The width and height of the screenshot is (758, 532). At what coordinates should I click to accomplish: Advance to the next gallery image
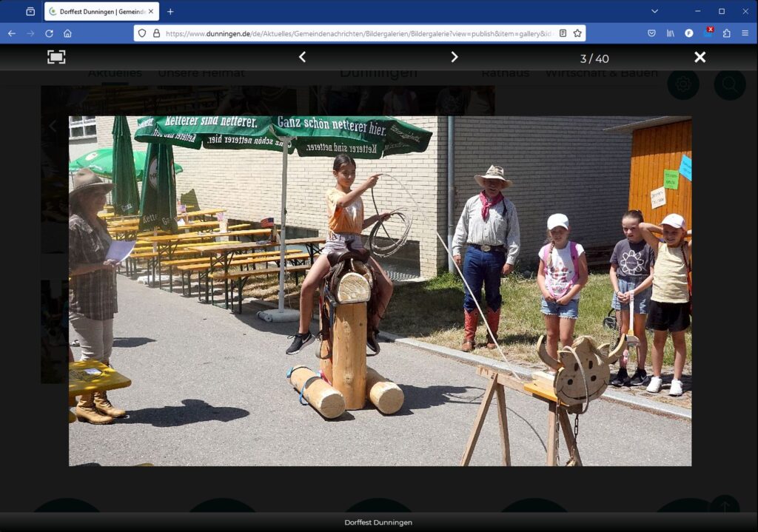click(x=455, y=57)
